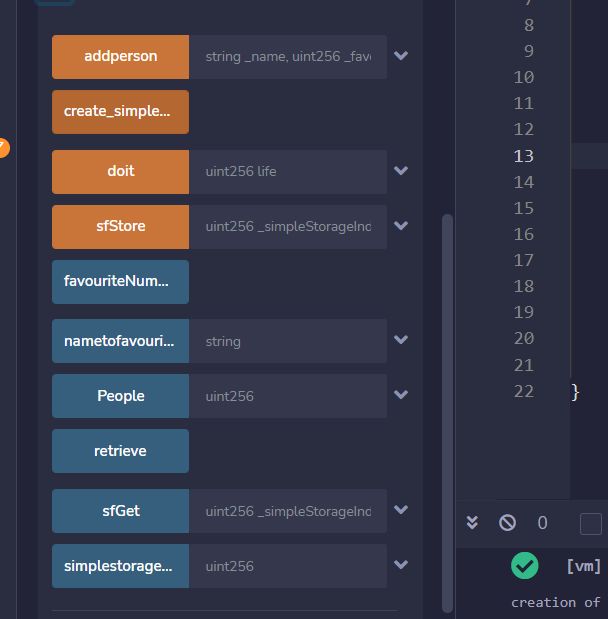The height and width of the screenshot is (619, 608).
Task: Click the nametofavouri... button
Action: click(120, 341)
